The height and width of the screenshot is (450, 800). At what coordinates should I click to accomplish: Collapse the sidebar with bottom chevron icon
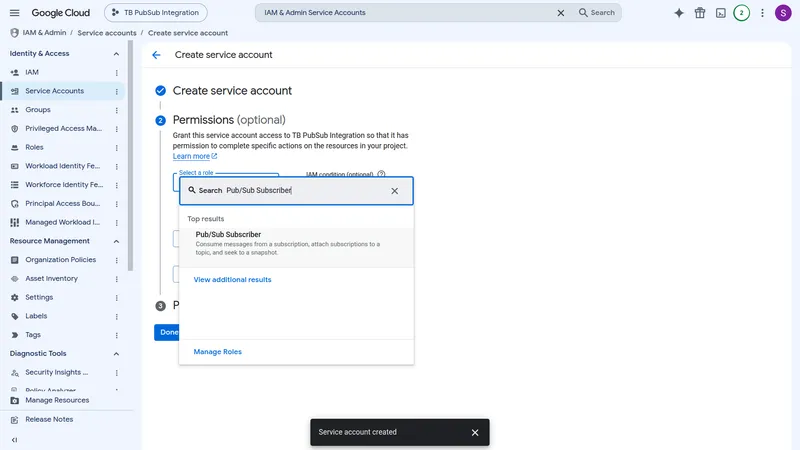[14, 440]
